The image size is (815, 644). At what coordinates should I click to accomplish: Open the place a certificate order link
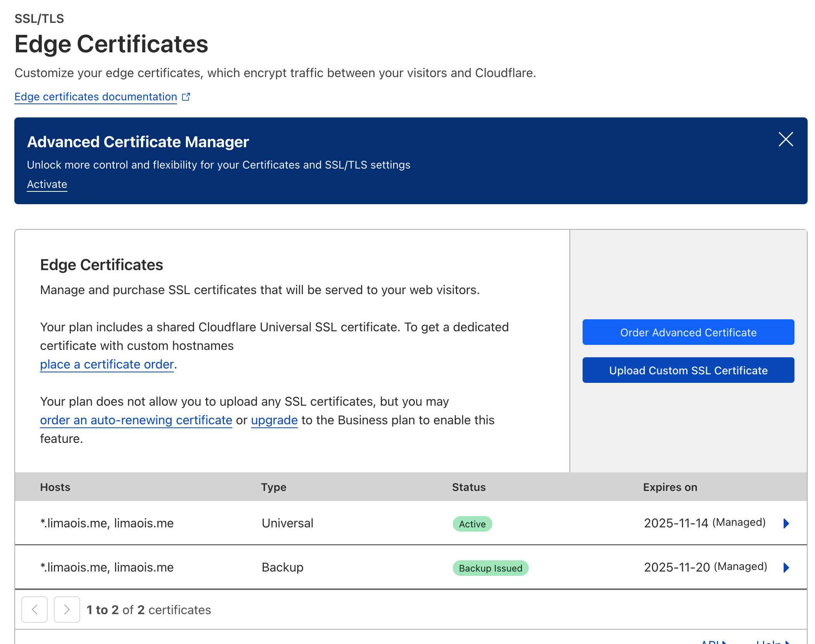click(x=107, y=364)
